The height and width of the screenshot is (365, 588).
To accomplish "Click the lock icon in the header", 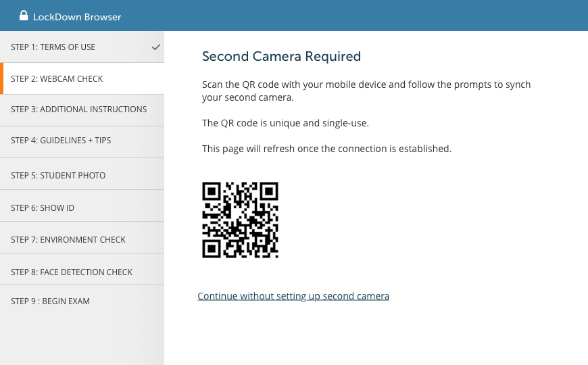I will tap(24, 16).
